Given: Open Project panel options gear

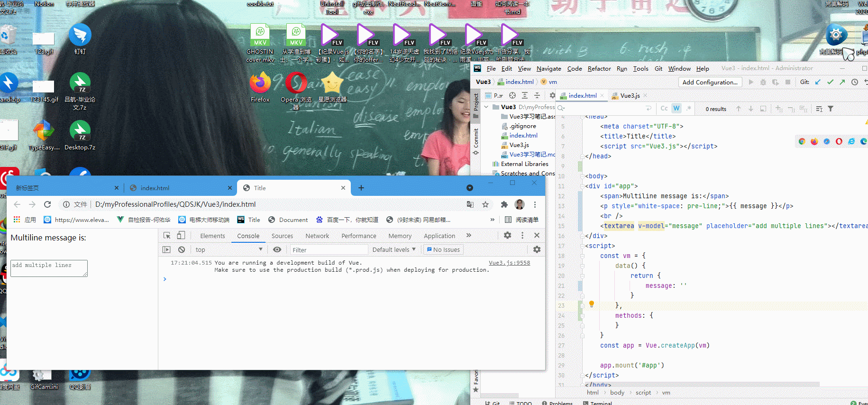Looking at the screenshot, I should click(552, 95).
